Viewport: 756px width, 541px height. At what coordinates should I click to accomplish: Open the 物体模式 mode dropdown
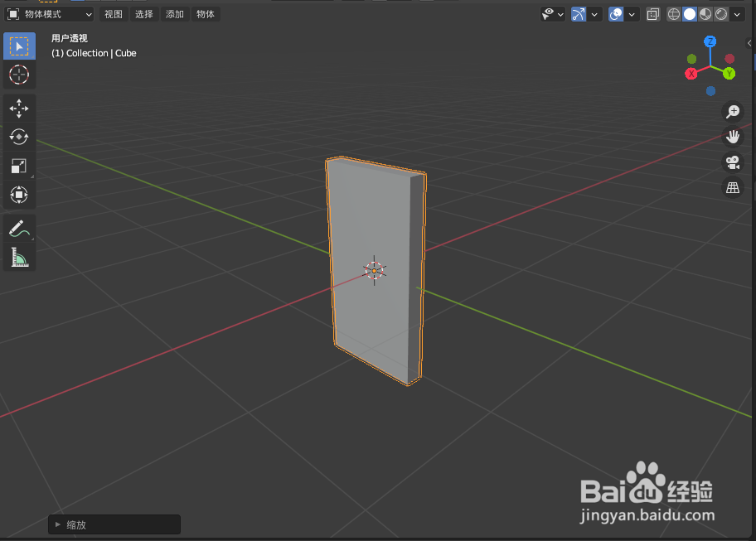[50, 14]
